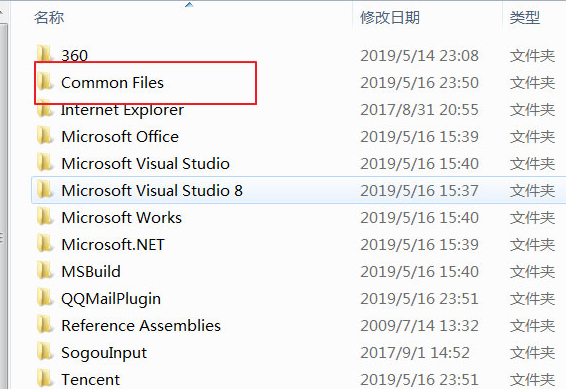Click the MSBuild folder icon
Image resolution: width=566 pixels, height=389 pixels.
coord(45,271)
